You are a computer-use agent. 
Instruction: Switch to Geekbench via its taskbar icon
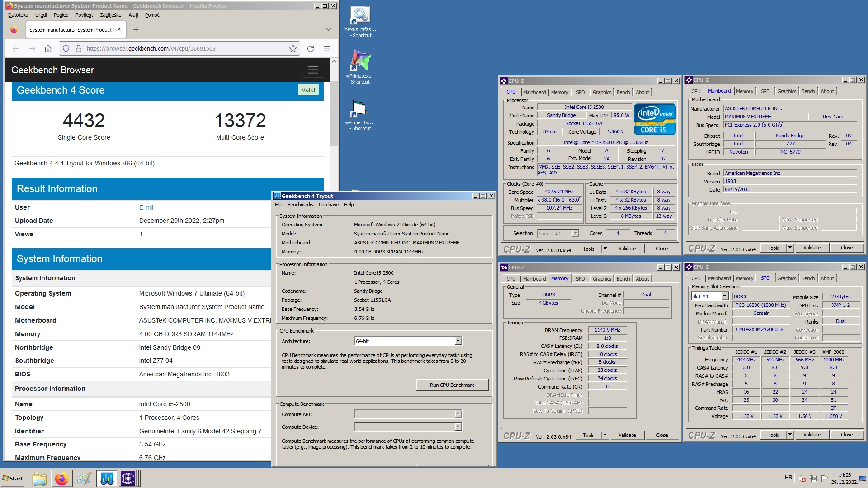pyautogui.click(x=107, y=479)
